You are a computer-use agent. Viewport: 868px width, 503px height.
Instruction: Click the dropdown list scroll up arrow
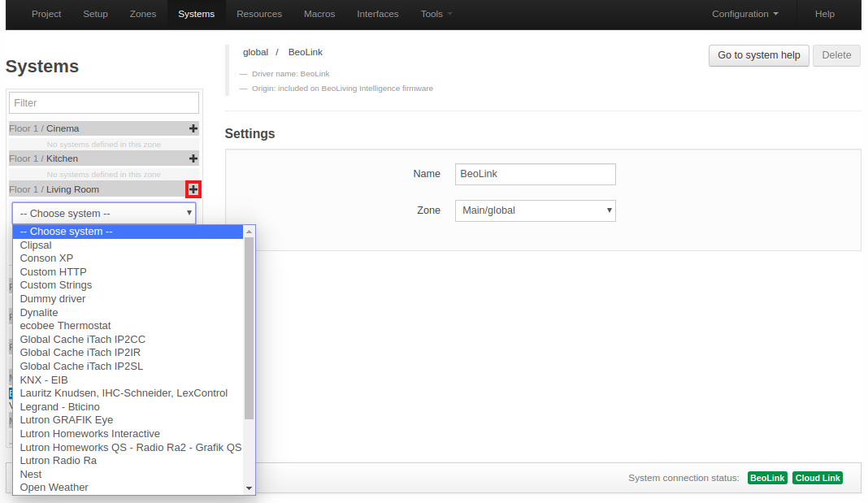coord(250,232)
